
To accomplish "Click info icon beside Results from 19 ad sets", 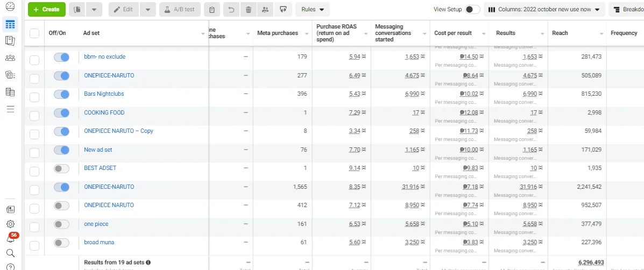I will pos(148,262).
